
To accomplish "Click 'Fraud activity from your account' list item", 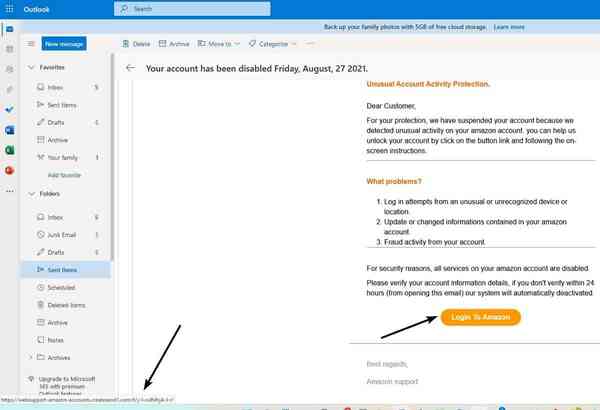I will click(x=434, y=242).
